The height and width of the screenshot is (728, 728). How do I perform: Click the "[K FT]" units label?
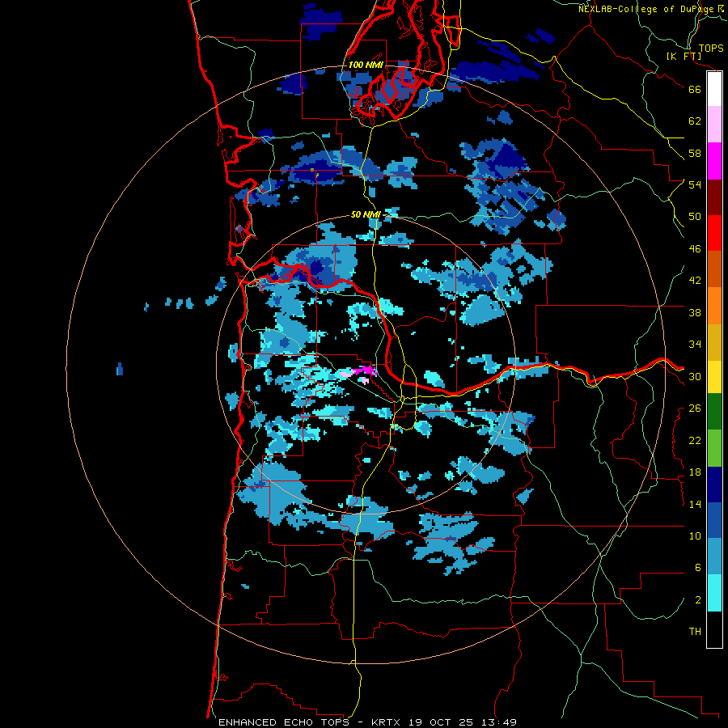coord(684,56)
